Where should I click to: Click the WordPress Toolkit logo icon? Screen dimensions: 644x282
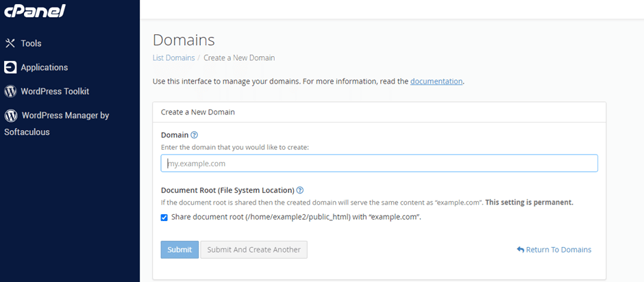10,91
